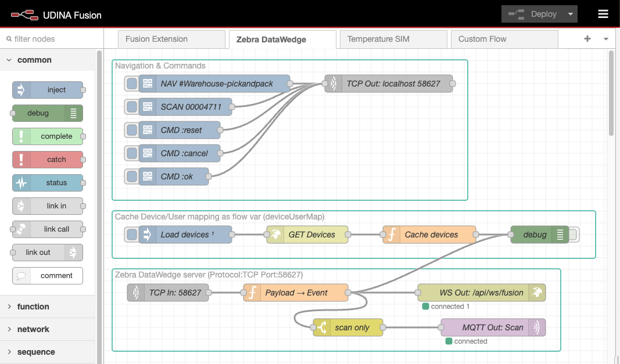Viewport: 620px width, 364px height.
Task: Trigger the Load devices inject button
Action: [132, 235]
